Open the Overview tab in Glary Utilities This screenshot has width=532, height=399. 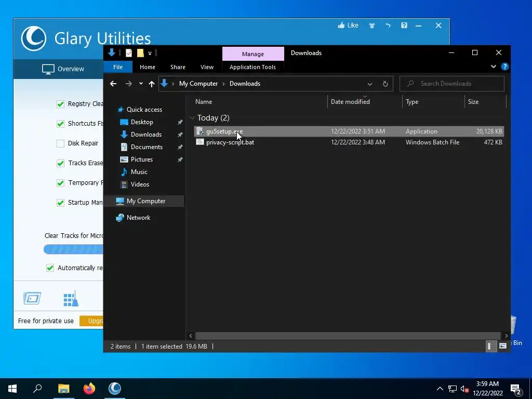click(63, 69)
